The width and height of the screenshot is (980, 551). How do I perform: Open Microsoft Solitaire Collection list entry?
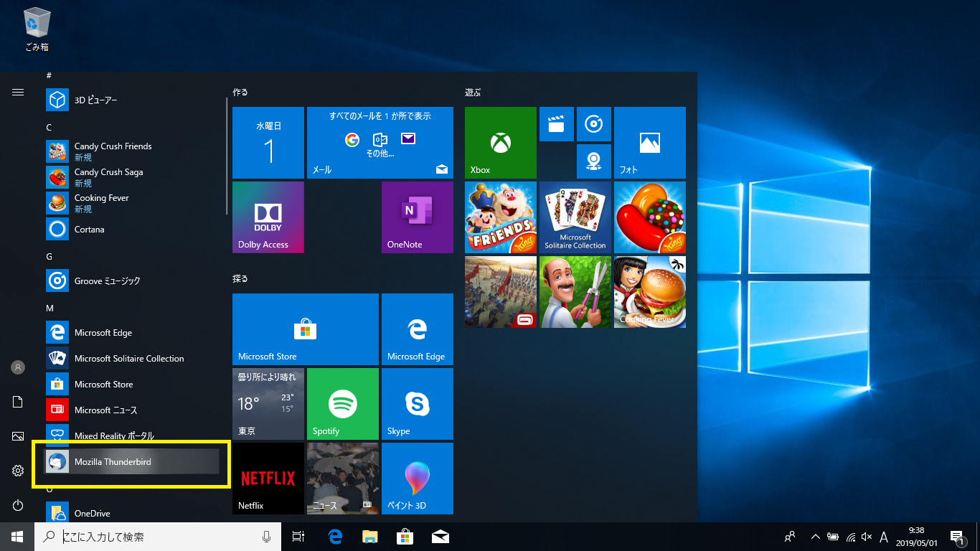pos(133,358)
